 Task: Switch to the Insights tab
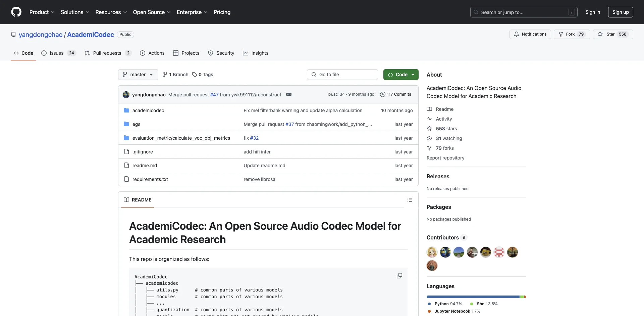(256, 53)
